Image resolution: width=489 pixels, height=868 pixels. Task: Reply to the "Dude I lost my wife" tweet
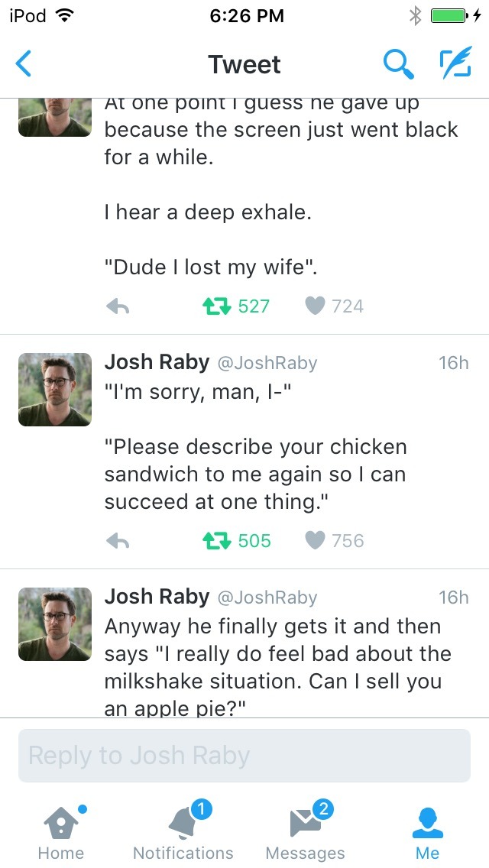pos(118,306)
